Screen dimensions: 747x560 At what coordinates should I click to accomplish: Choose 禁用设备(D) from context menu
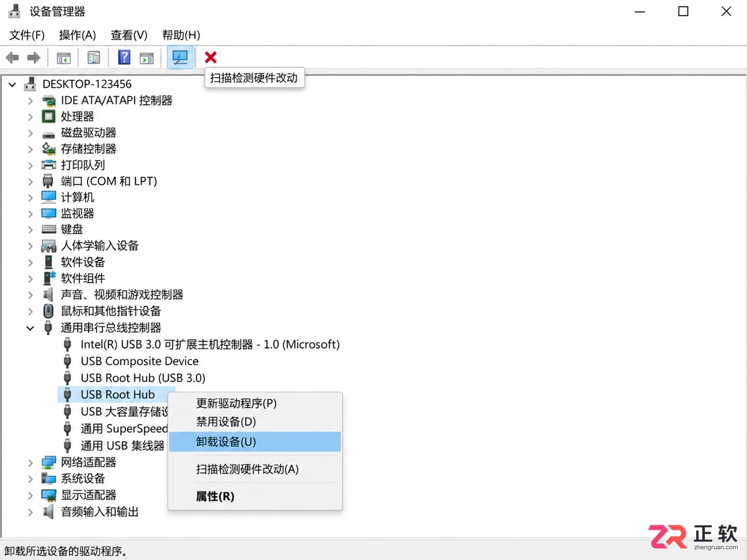pos(255,422)
